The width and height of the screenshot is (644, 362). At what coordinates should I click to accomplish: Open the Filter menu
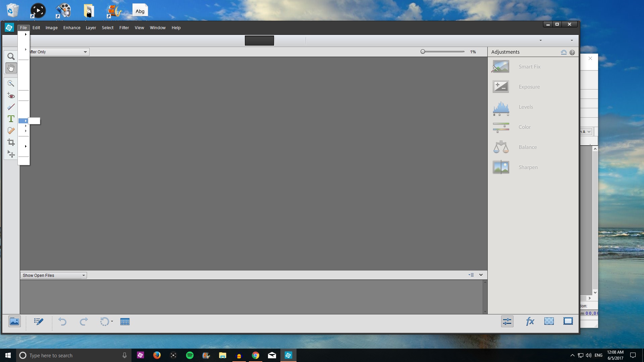coord(124,27)
